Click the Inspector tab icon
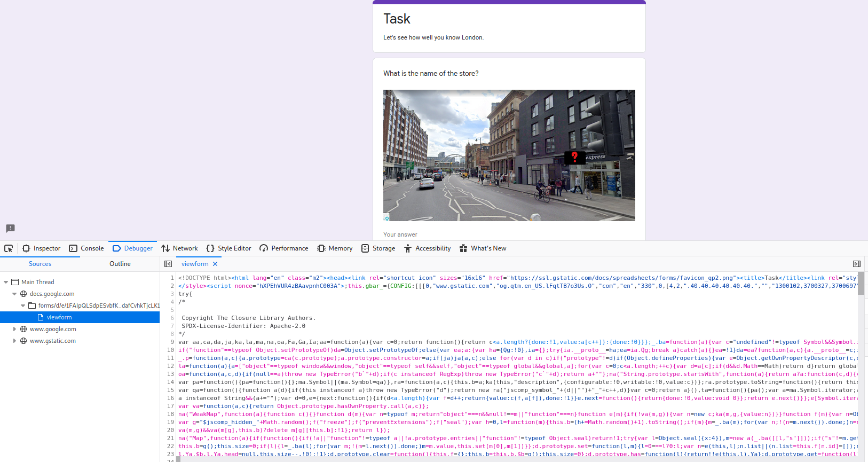The width and height of the screenshot is (868, 462). (26, 248)
